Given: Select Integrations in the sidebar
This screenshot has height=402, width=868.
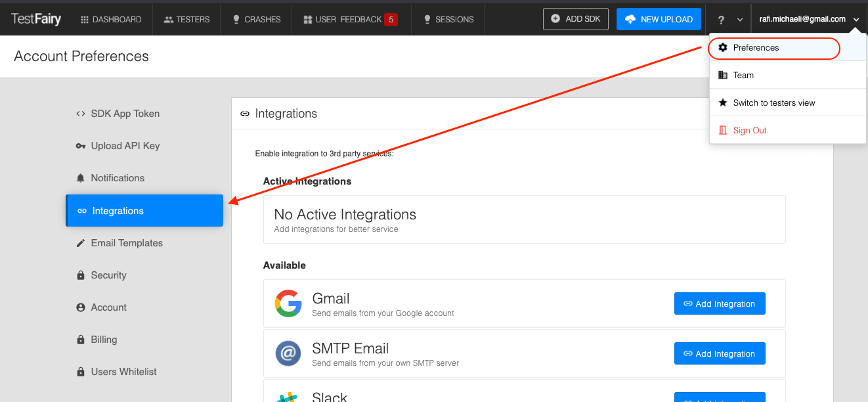Looking at the screenshot, I should click(117, 210).
